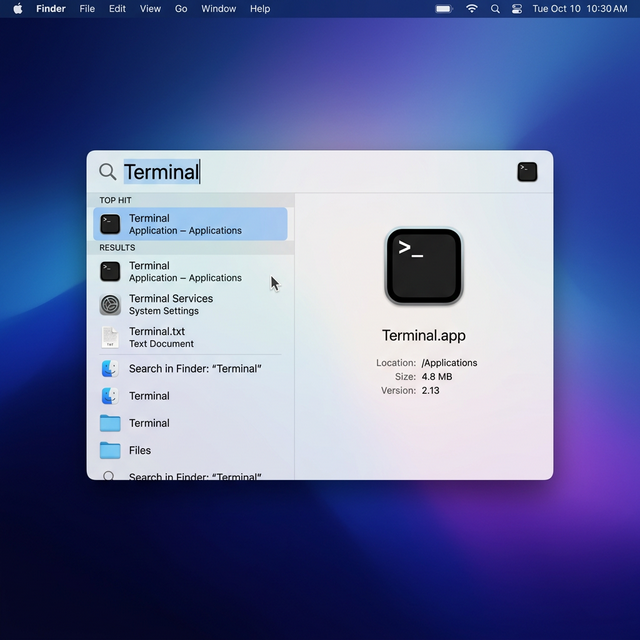Click the date and time display
Viewport: 640px width, 640px height.
(580, 9)
